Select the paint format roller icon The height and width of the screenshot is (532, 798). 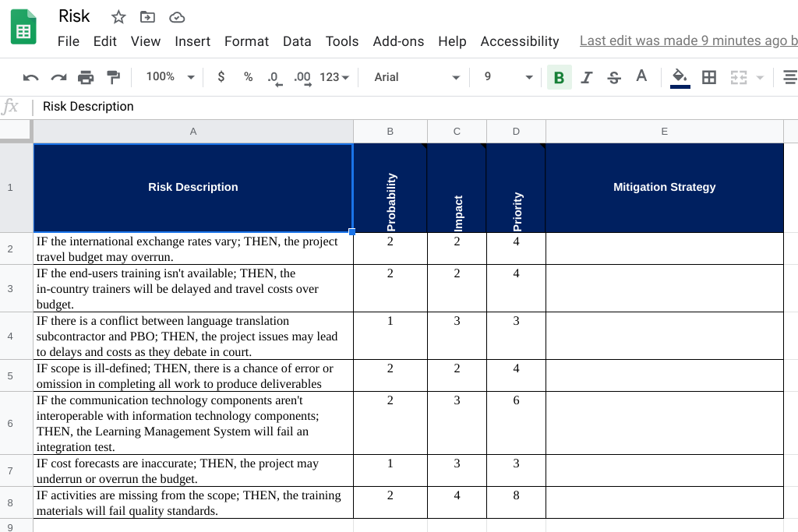pyautogui.click(x=114, y=77)
